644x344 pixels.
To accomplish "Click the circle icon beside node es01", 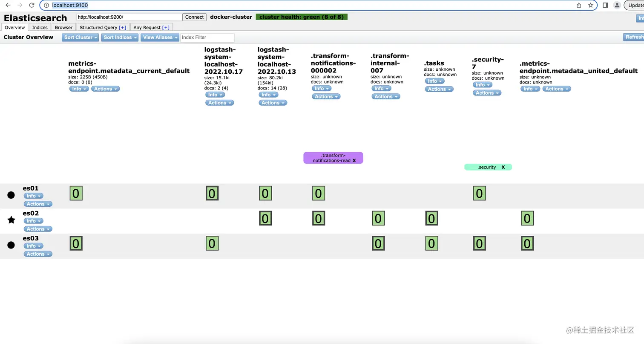I will point(11,195).
